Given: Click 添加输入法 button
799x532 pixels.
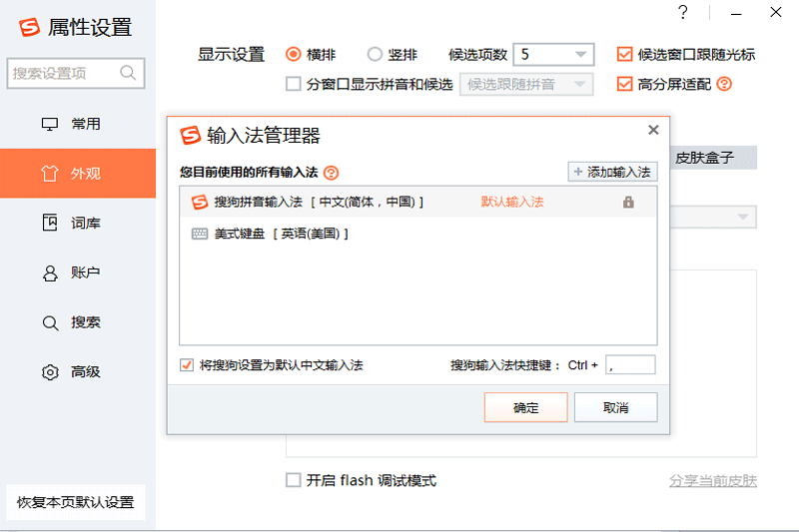Looking at the screenshot, I should 612,172.
